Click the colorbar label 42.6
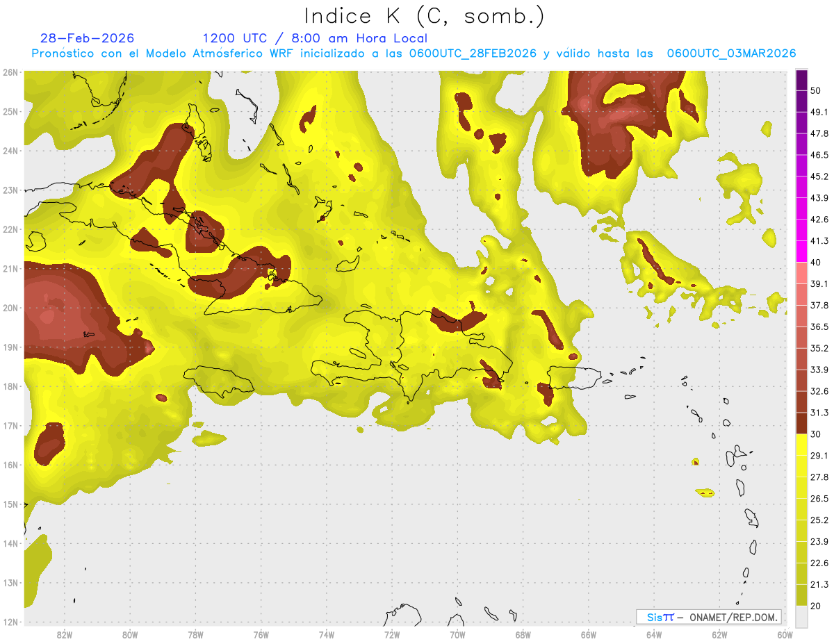This screenshot has width=834, height=644. pyautogui.click(x=819, y=220)
